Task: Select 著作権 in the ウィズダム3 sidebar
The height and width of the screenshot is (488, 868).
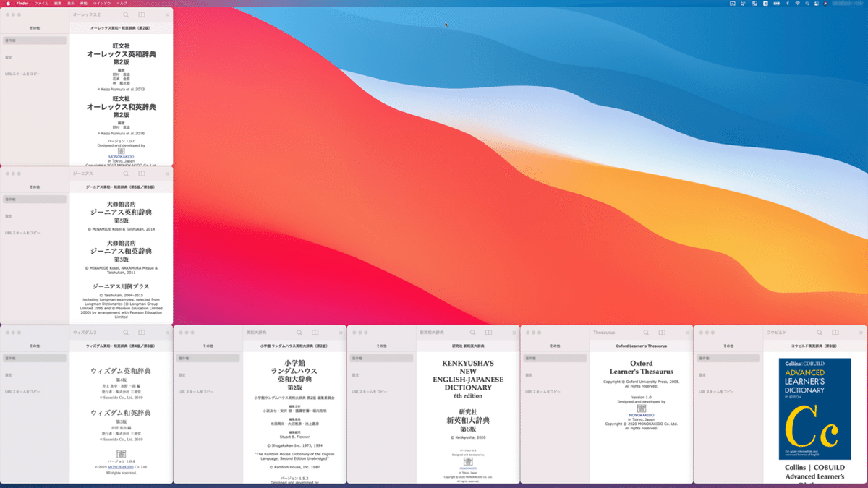Action: [35, 358]
